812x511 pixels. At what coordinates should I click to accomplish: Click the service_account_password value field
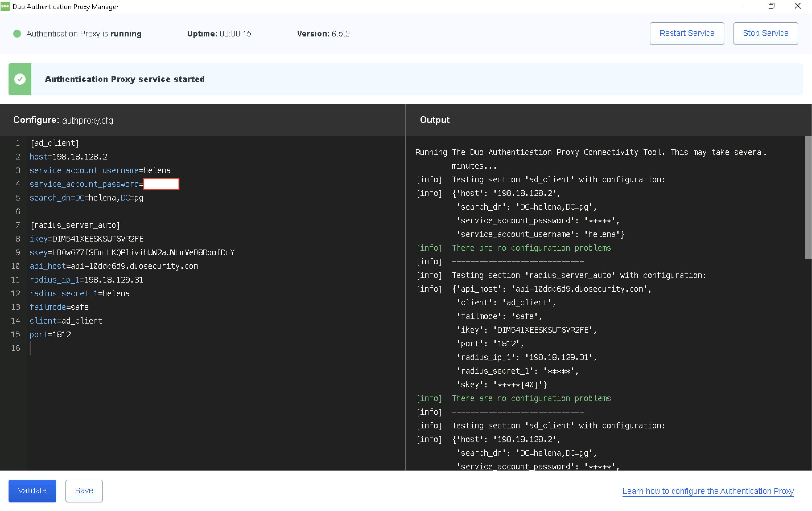point(161,184)
